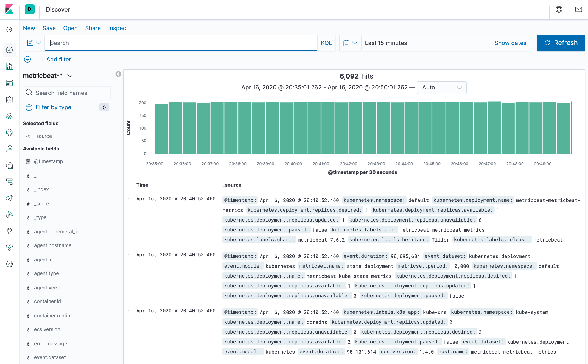Expand the coredns document row
Screen dimensions: 588x364
click(128, 310)
